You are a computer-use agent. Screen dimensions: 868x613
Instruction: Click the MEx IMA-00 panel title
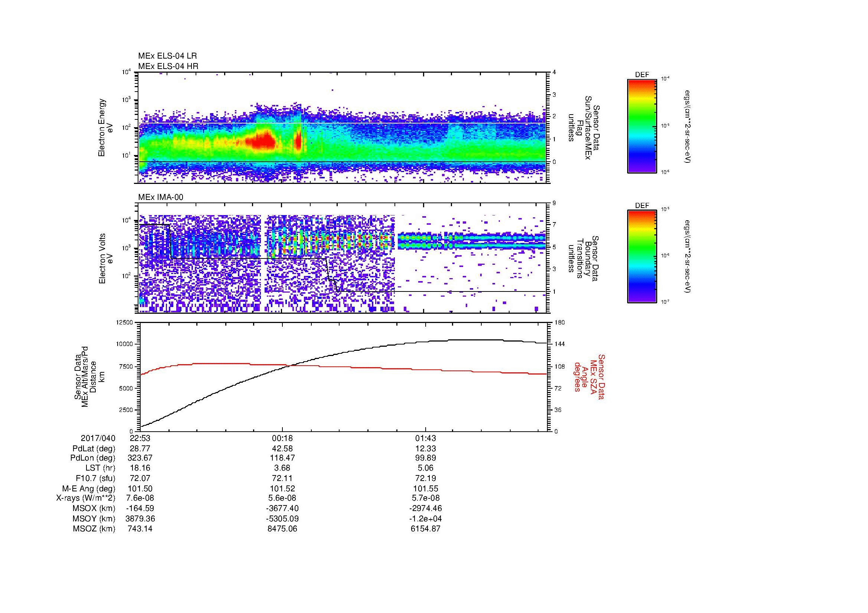point(161,197)
